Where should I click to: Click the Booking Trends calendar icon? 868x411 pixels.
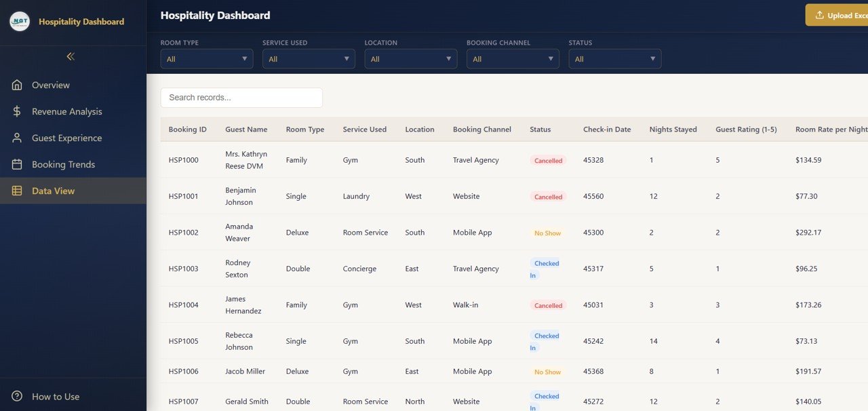pyautogui.click(x=17, y=165)
